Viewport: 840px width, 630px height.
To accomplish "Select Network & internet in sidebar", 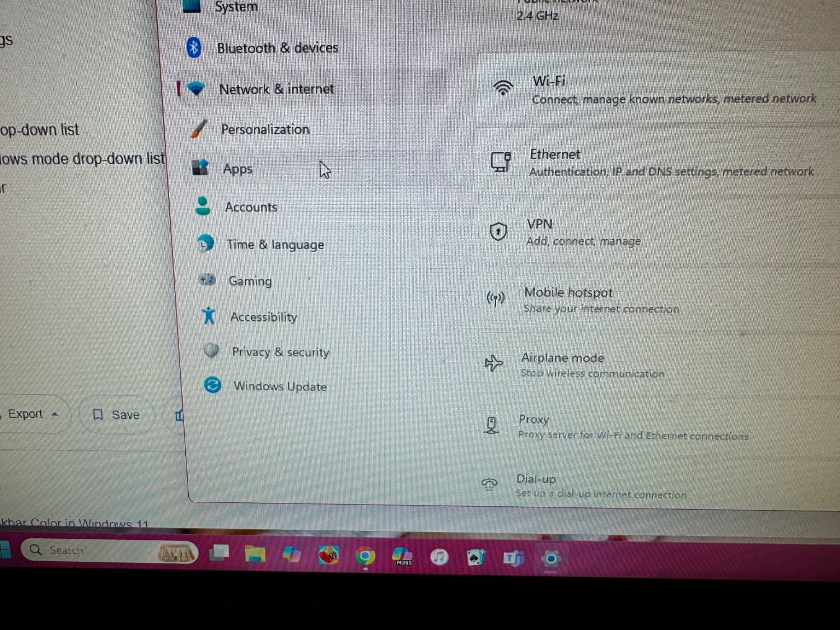I will 312,89.
